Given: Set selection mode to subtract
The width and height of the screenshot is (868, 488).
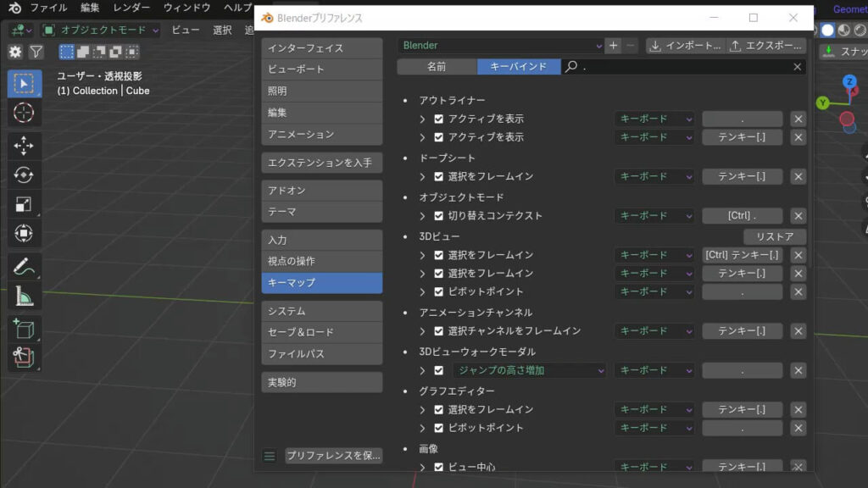Looking at the screenshot, I should click(x=99, y=52).
